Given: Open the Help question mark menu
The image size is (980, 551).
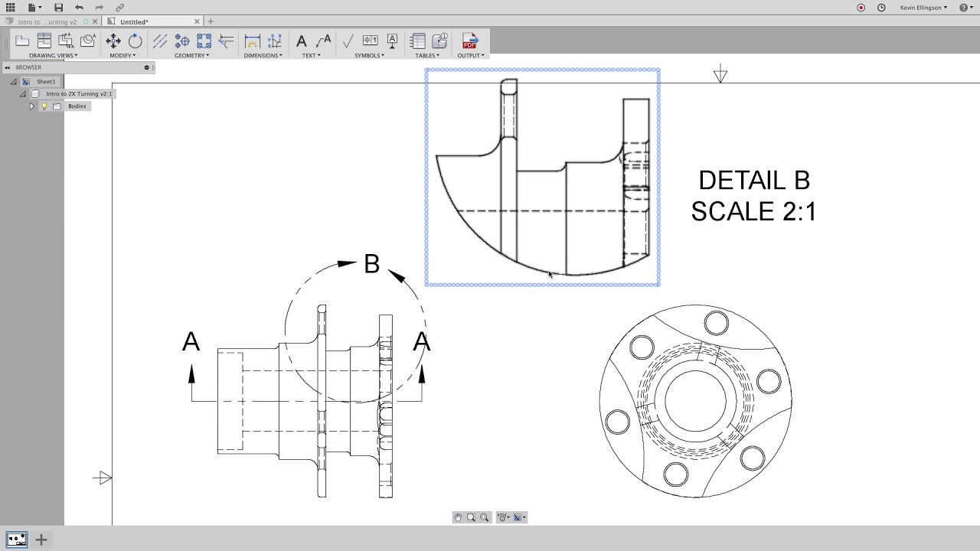Looking at the screenshot, I should 965,7.
